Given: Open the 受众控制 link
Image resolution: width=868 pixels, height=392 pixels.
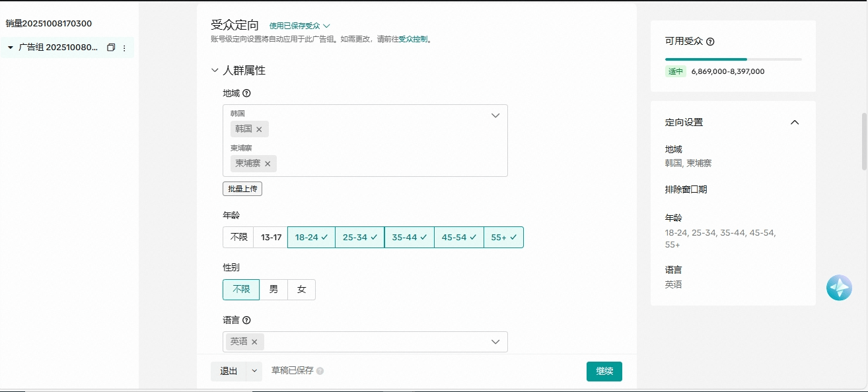Looking at the screenshot, I should [413, 39].
